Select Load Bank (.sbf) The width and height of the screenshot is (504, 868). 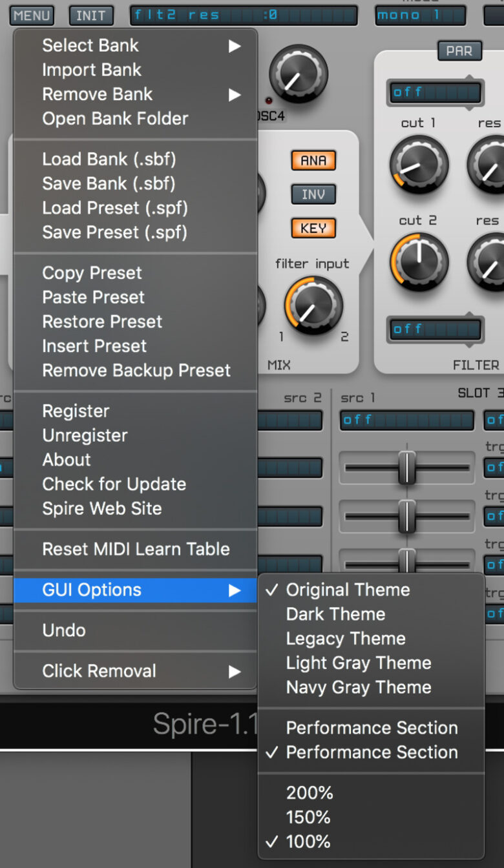pos(136,160)
